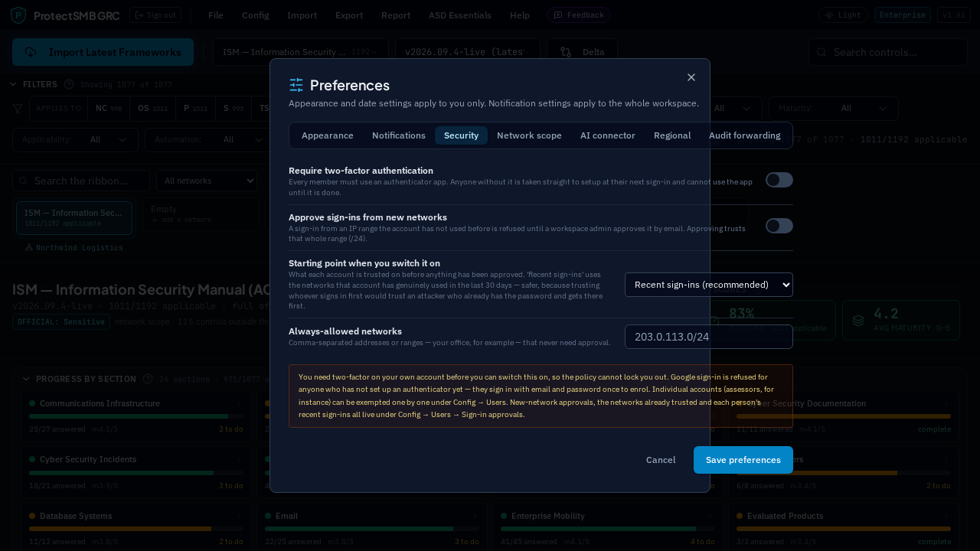The width and height of the screenshot is (980, 551).
Task: Open the Network scope tab
Action: (529, 135)
